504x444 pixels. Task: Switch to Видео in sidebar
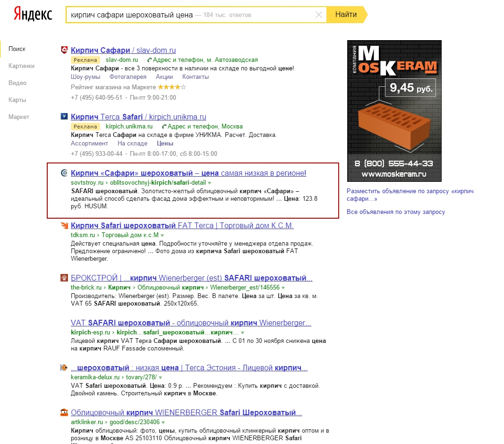[x=17, y=83]
